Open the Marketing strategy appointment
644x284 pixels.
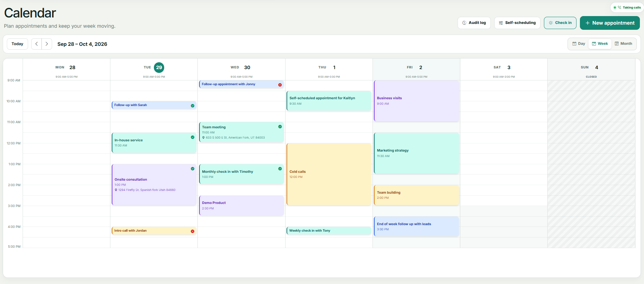tap(416, 153)
